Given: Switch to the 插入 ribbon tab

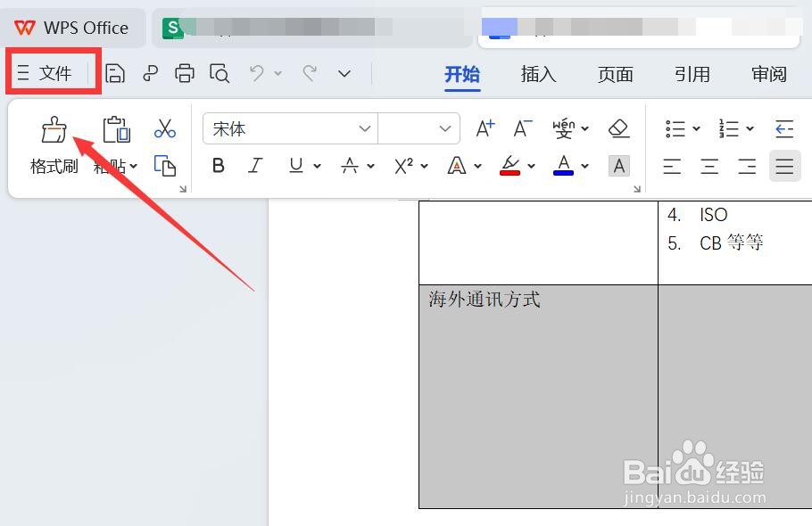Looking at the screenshot, I should (x=538, y=75).
